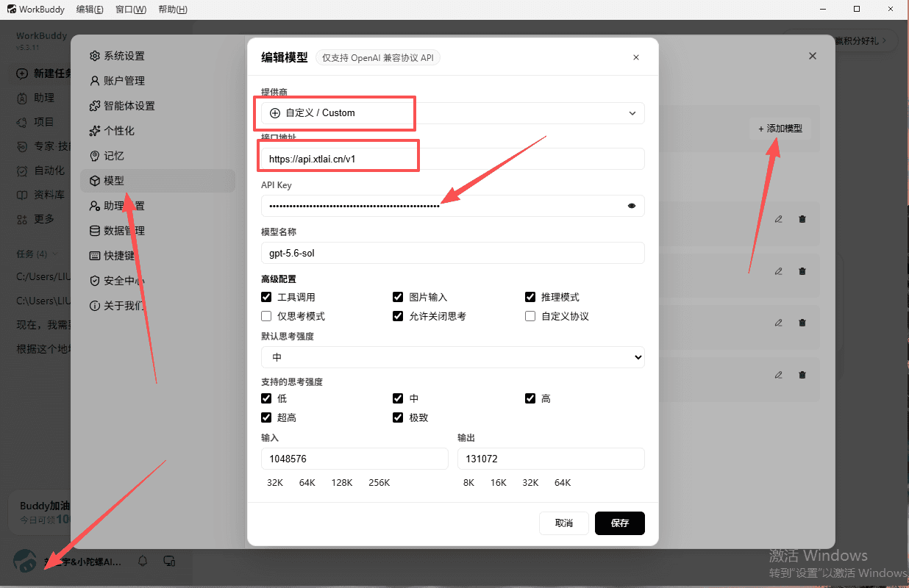Open the task starting 现在，我需要
The height and width of the screenshot is (588, 909).
43,325
